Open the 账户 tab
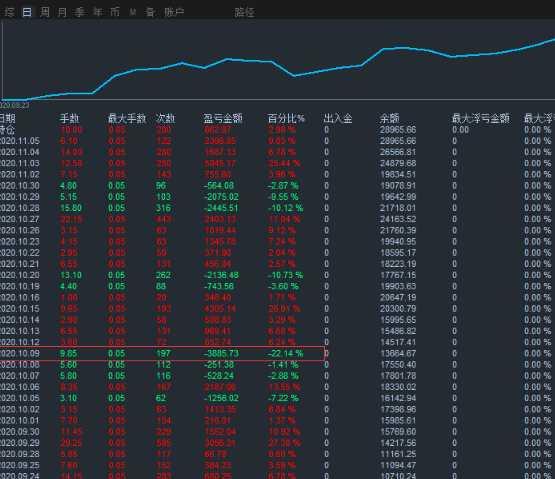This screenshot has height=479, width=555. click(174, 12)
